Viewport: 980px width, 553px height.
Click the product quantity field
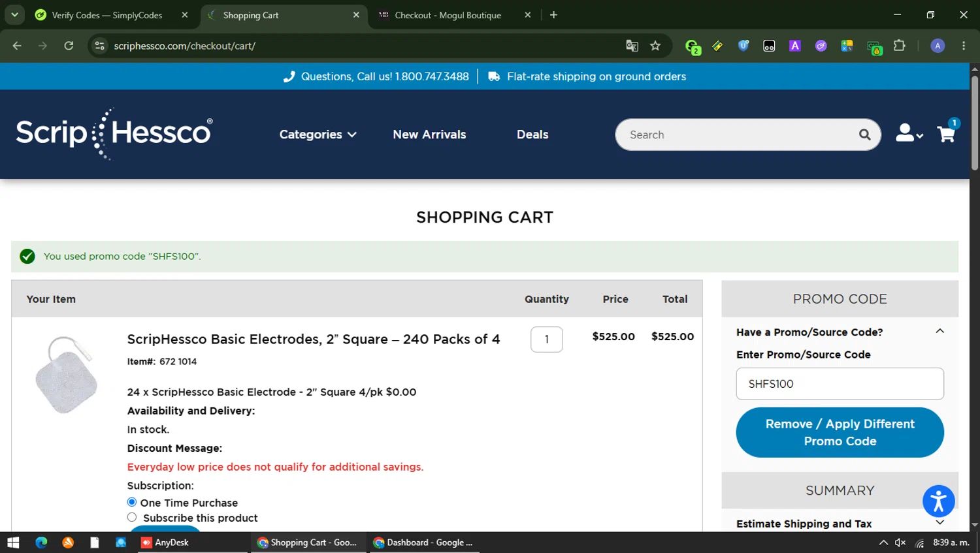click(x=547, y=340)
